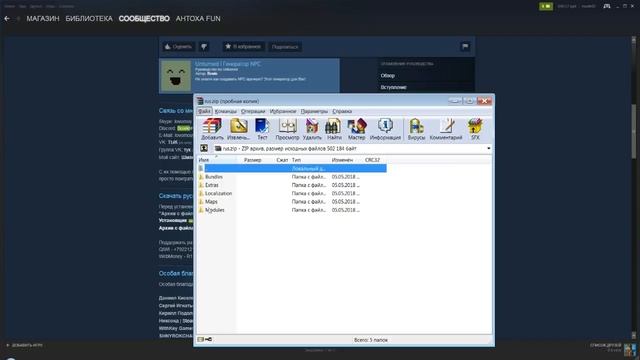Click the Найти (Find) binoculars icon
The width and height of the screenshot is (640, 360).
[334, 129]
